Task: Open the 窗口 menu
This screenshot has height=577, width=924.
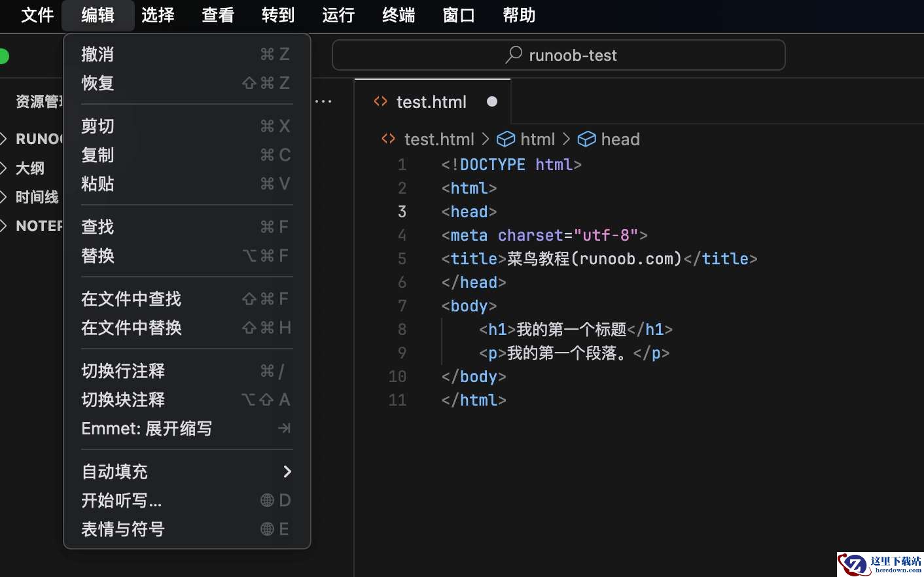Action: point(459,15)
